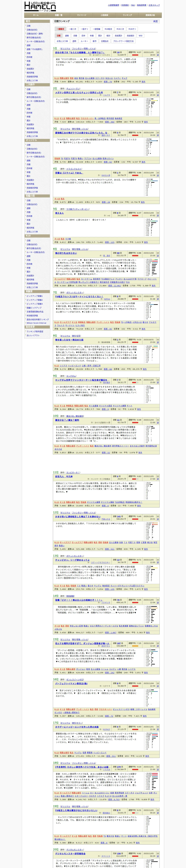Go to ホーム in the navigation bar
Image resolution: width=186 pixels, height=868 pixels.
pyautogui.click(x=35, y=15)
